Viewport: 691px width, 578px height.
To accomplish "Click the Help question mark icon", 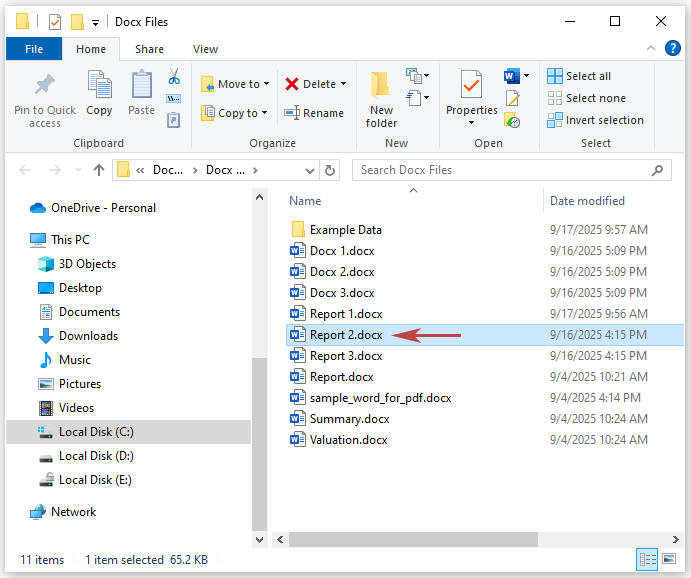I will click(673, 49).
